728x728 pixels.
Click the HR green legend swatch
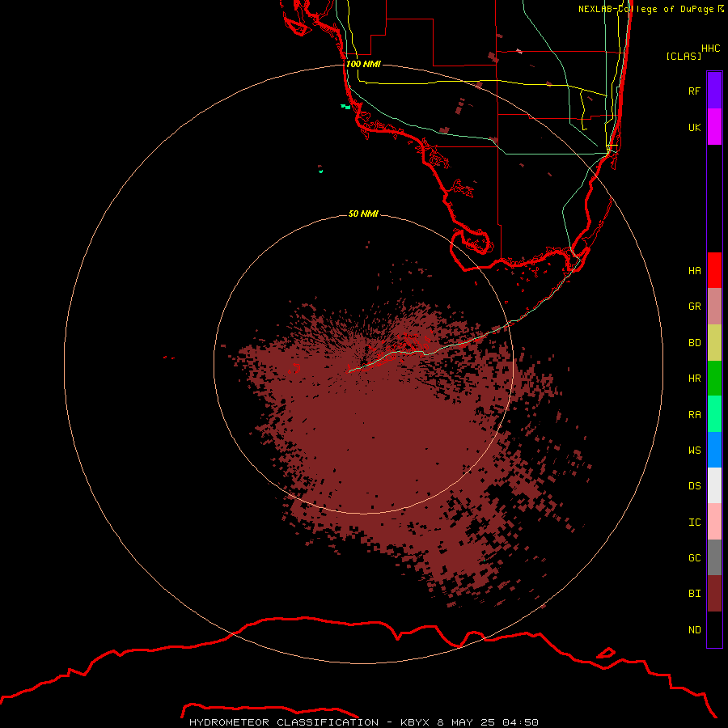tap(714, 379)
